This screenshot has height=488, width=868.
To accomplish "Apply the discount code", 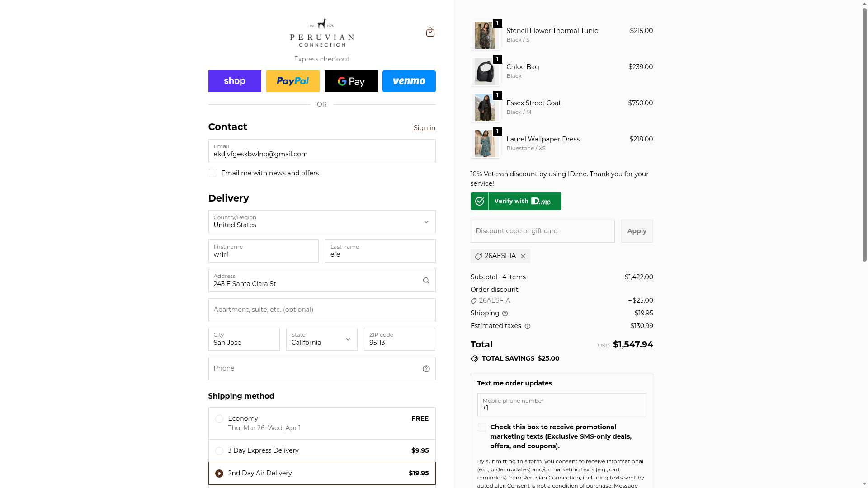I will 637,231.
